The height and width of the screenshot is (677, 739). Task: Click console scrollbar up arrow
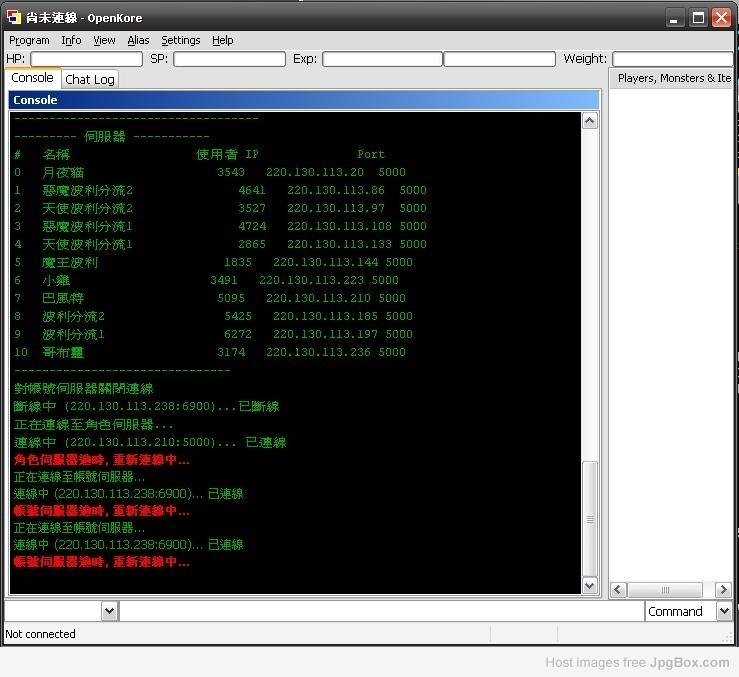click(x=590, y=121)
